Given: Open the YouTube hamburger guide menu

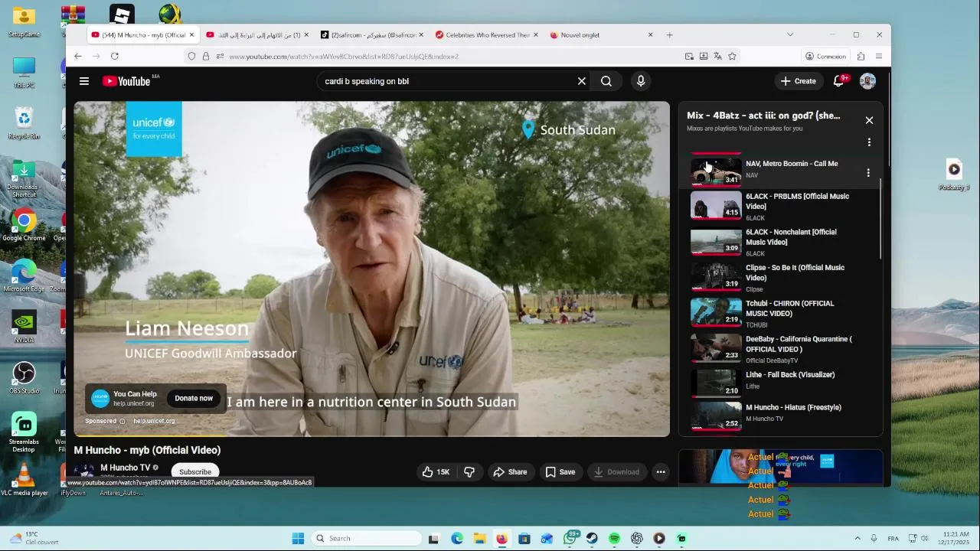Looking at the screenshot, I should pyautogui.click(x=84, y=81).
